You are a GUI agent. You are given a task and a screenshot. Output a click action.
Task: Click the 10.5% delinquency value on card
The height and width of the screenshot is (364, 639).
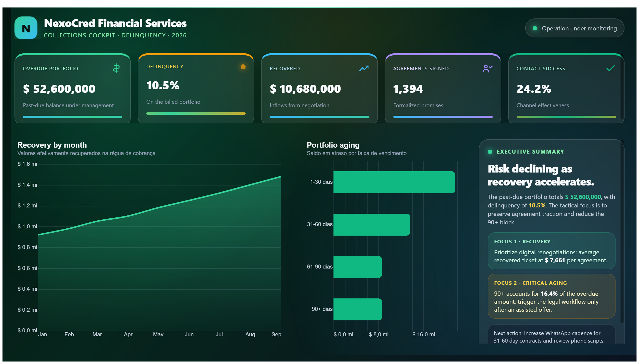click(x=163, y=85)
